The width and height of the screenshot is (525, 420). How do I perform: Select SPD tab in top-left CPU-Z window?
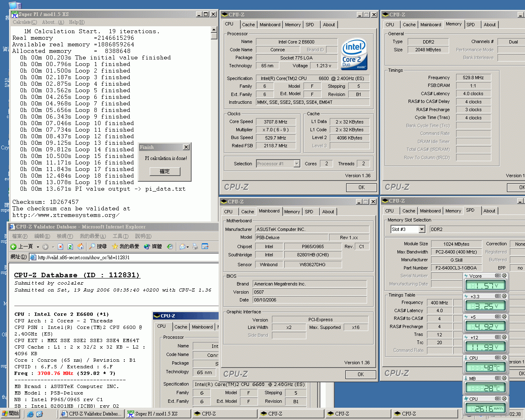tap(310, 25)
